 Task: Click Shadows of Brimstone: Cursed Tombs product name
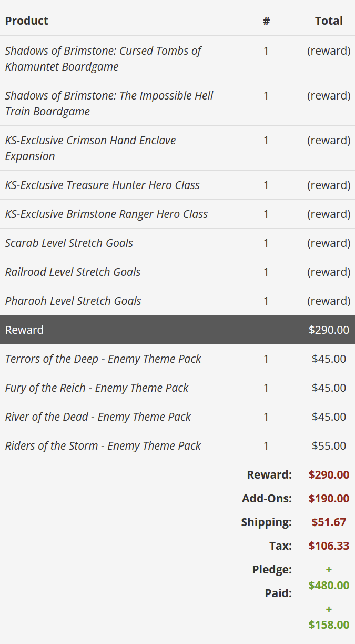(103, 58)
